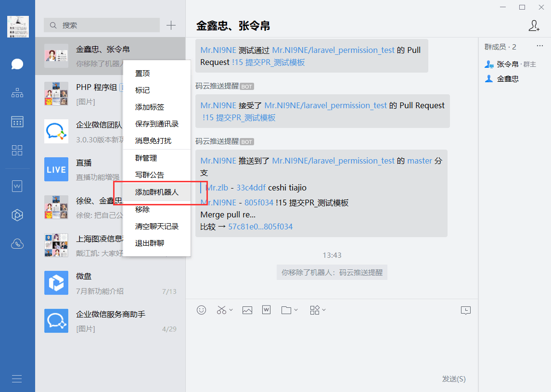Click the add member icon in chat header

[x=534, y=26]
